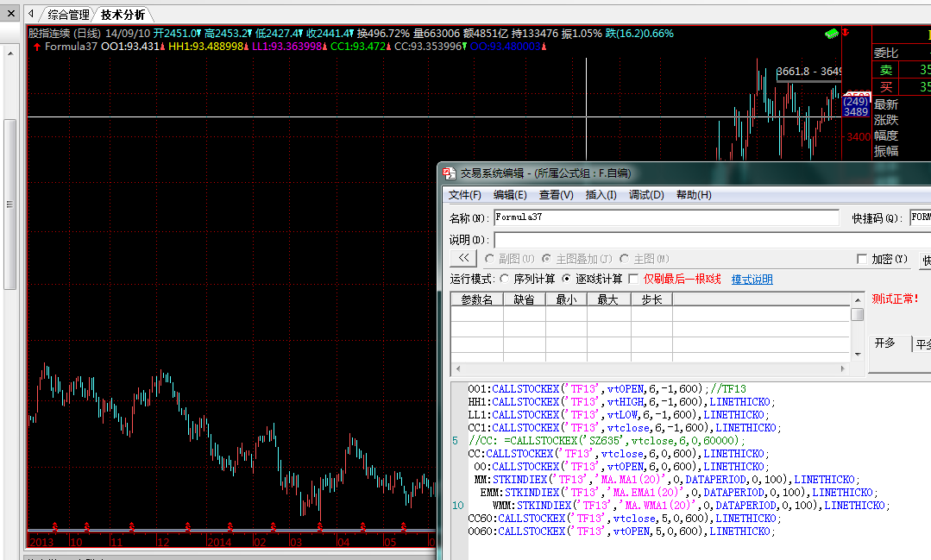Open the 文件(F) menu
Viewport: 931px width, 560px height.
(464, 195)
